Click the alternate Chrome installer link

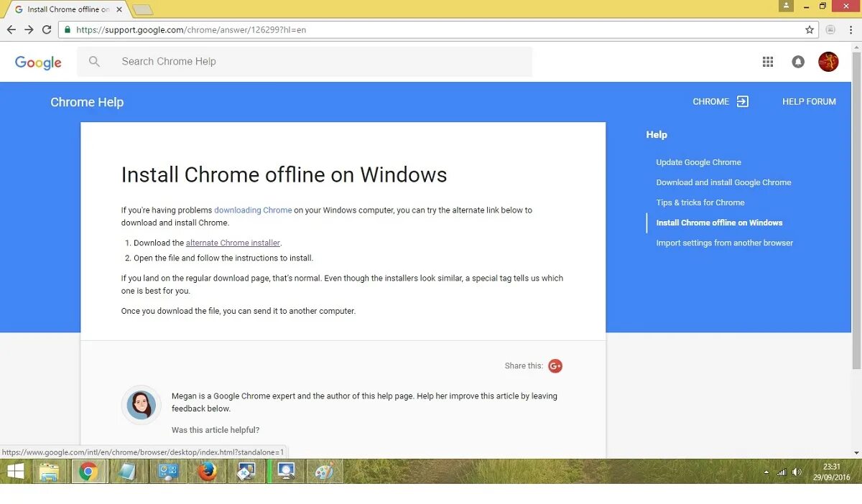coord(233,243)
